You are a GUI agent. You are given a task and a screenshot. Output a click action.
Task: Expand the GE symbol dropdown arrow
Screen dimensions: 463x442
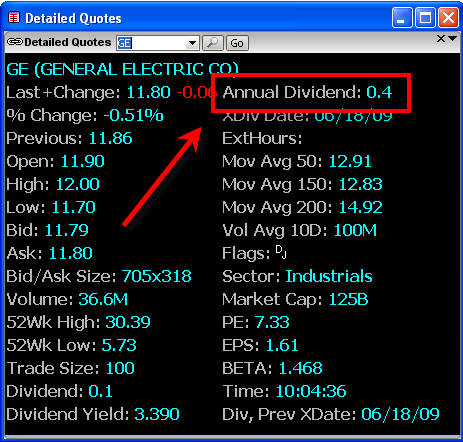192,43
